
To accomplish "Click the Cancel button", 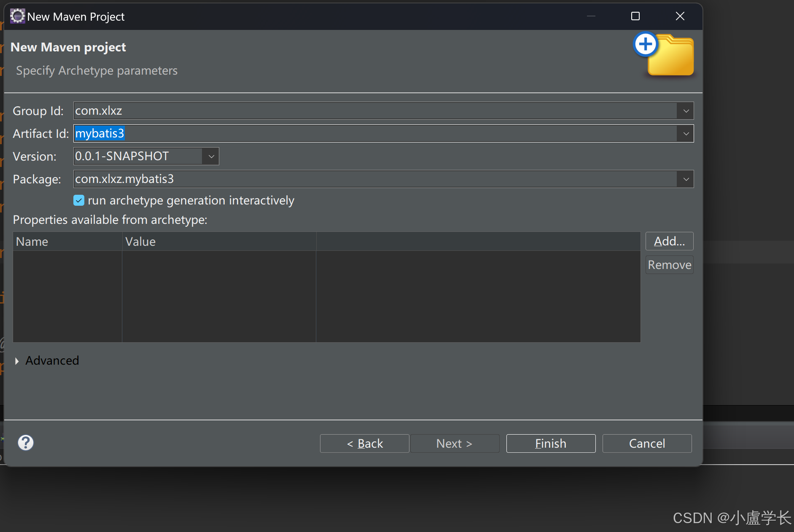I will click(646, 443).
